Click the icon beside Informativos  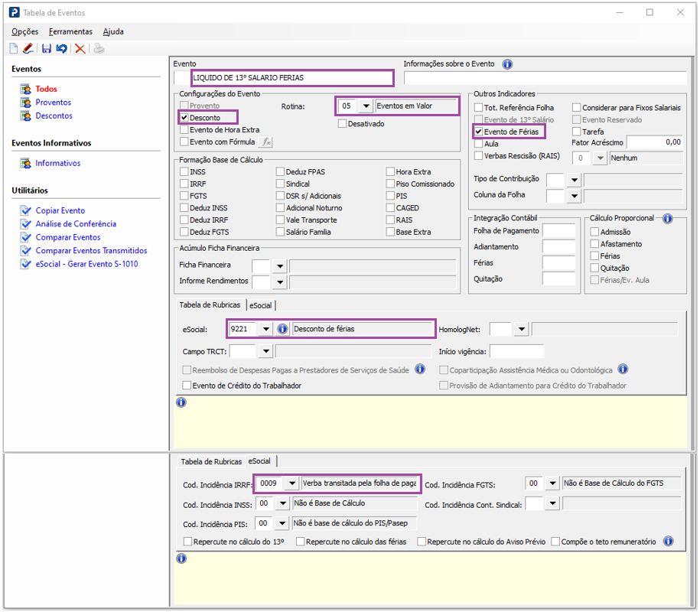coord(26,164)
